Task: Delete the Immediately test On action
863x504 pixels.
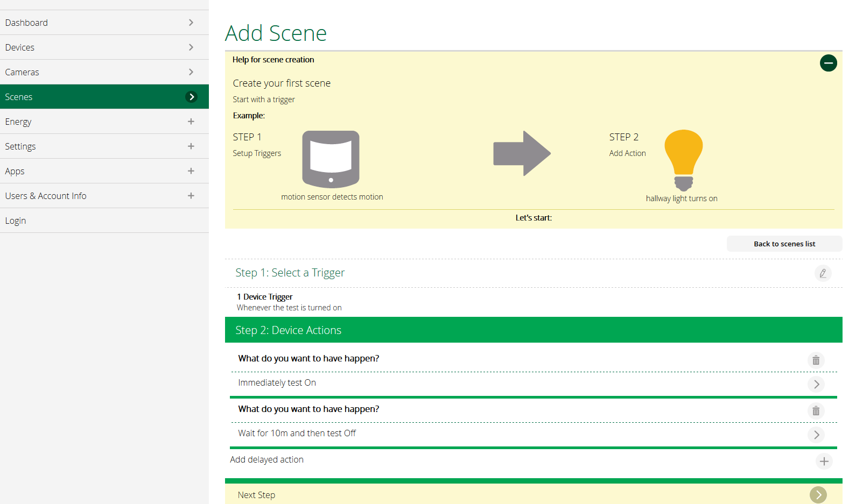Action: 816,360
